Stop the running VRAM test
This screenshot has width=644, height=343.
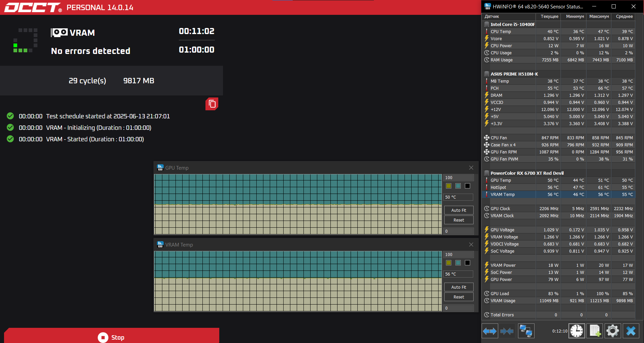point(111,336)
